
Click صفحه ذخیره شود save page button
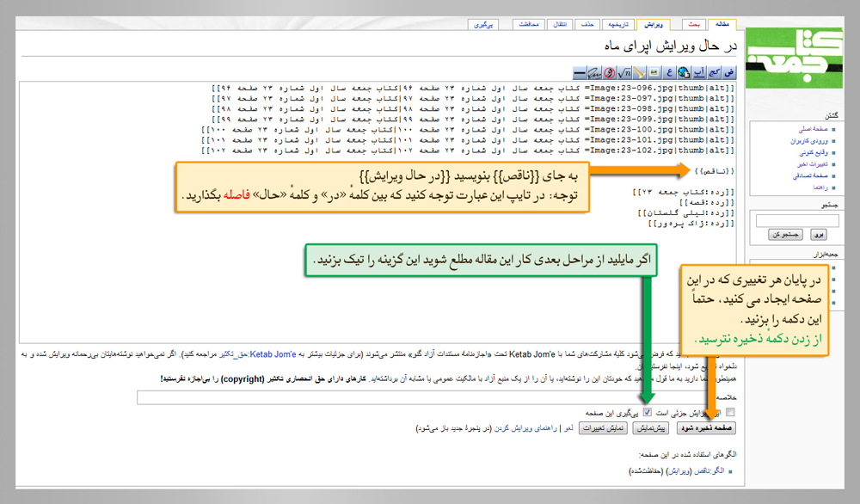(706, 428)
